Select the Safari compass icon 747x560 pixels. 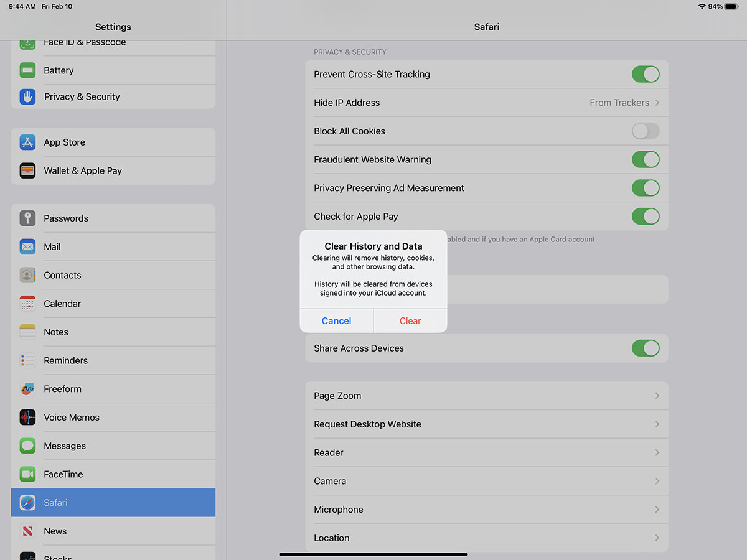pos(27,503)
